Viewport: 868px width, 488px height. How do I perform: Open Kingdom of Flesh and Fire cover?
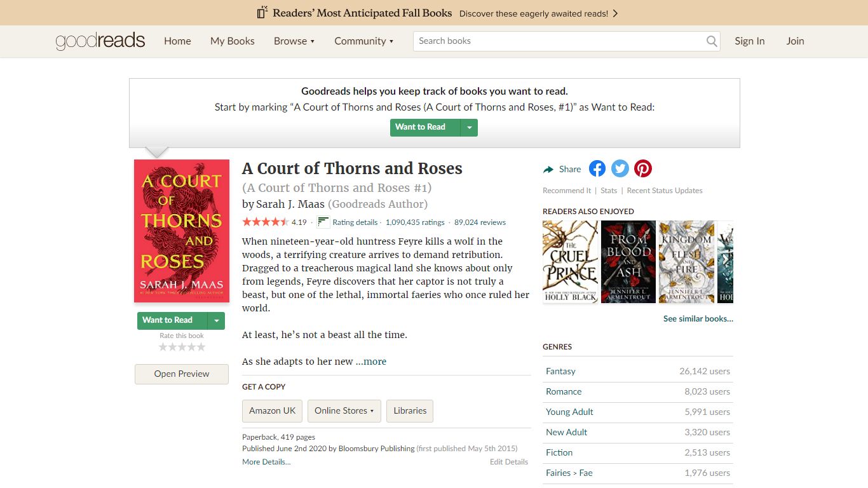pyautogui.click(x=686, y=262)
